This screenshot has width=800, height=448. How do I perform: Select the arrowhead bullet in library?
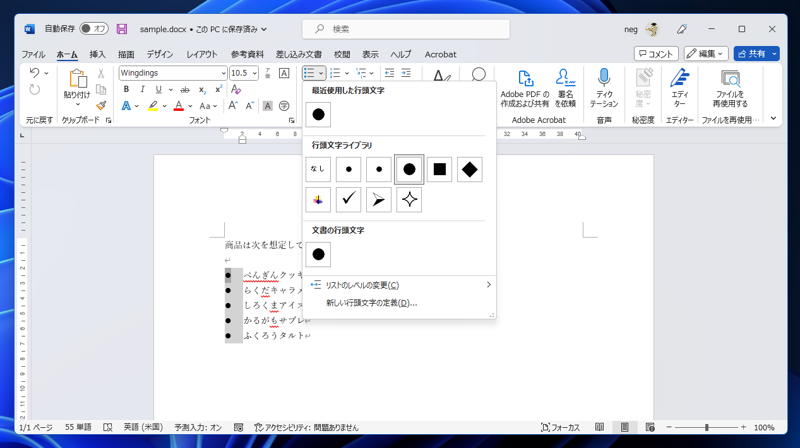point(379,200)
